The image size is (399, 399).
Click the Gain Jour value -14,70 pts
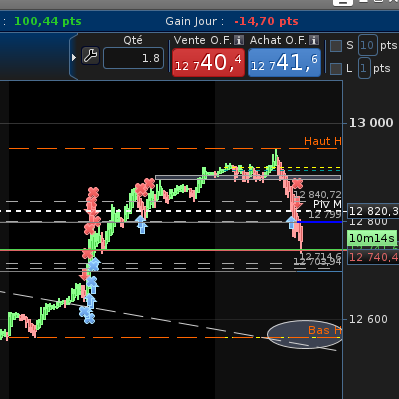tap(266, 21)
